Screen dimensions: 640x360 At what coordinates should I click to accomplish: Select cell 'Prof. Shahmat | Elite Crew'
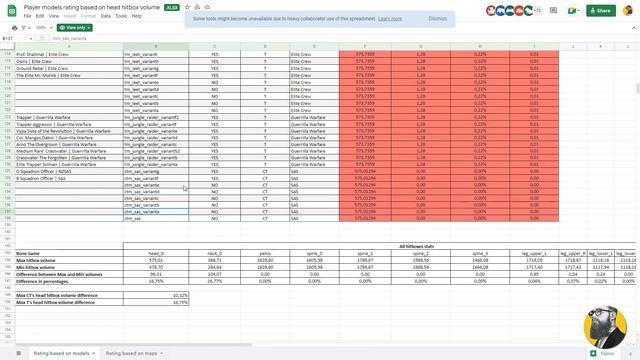coord(69,54)
